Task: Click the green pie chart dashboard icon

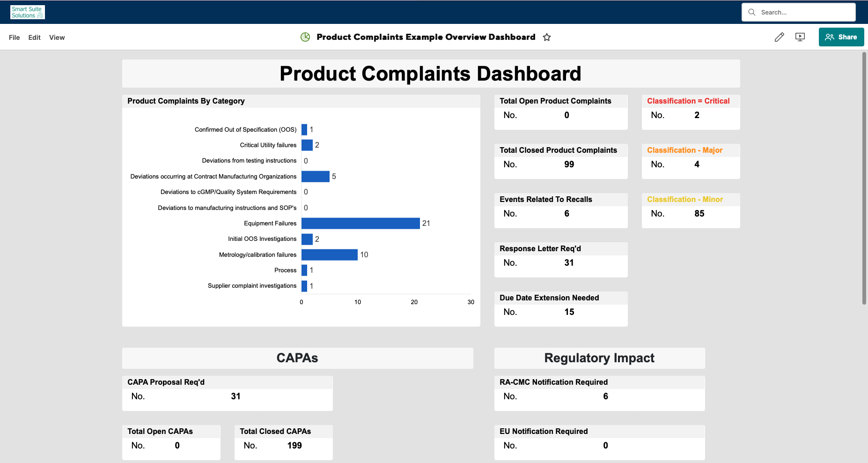Action: click(x=305, y=37)
